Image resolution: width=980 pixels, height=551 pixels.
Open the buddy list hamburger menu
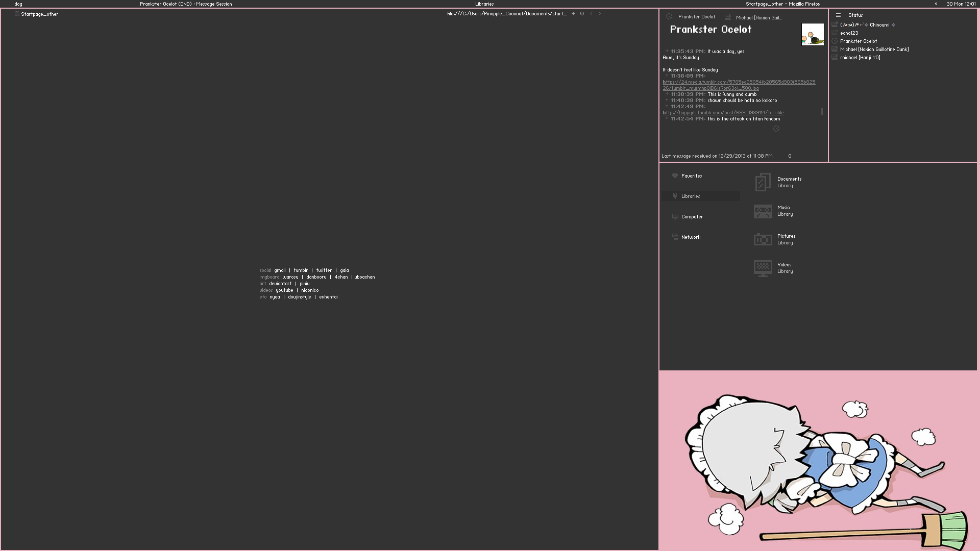838,15
